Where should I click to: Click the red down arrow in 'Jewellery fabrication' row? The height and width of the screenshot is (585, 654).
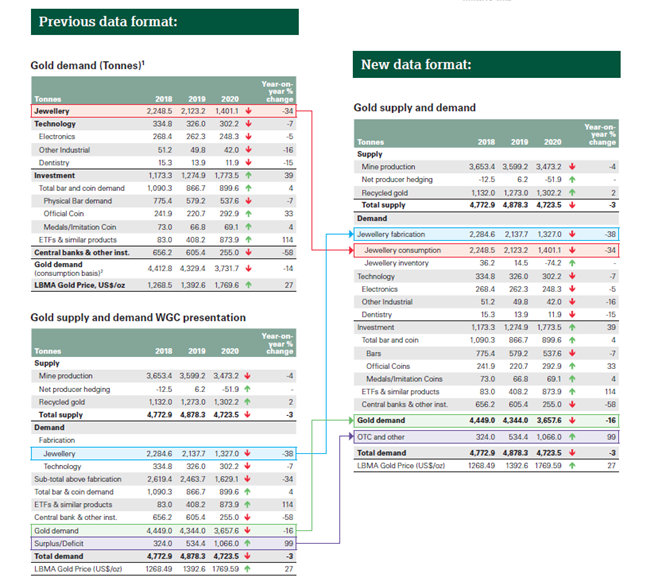(x=572, y=234)
